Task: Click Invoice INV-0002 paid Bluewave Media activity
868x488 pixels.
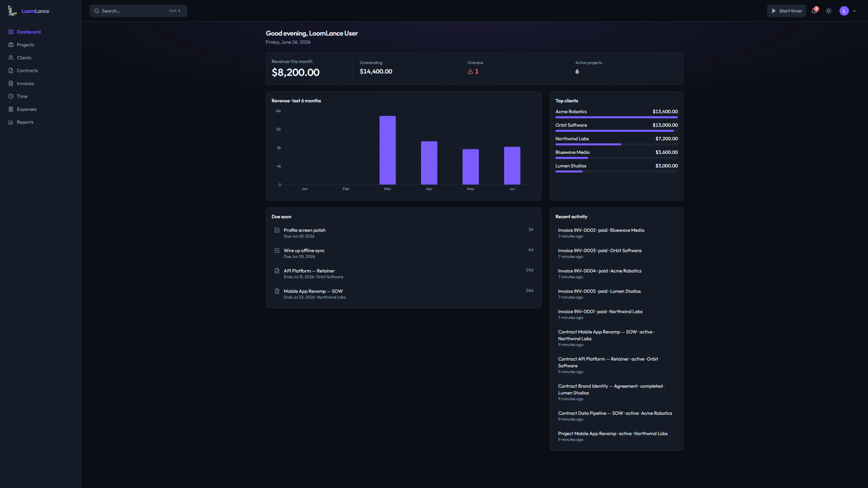Action: 616,233
